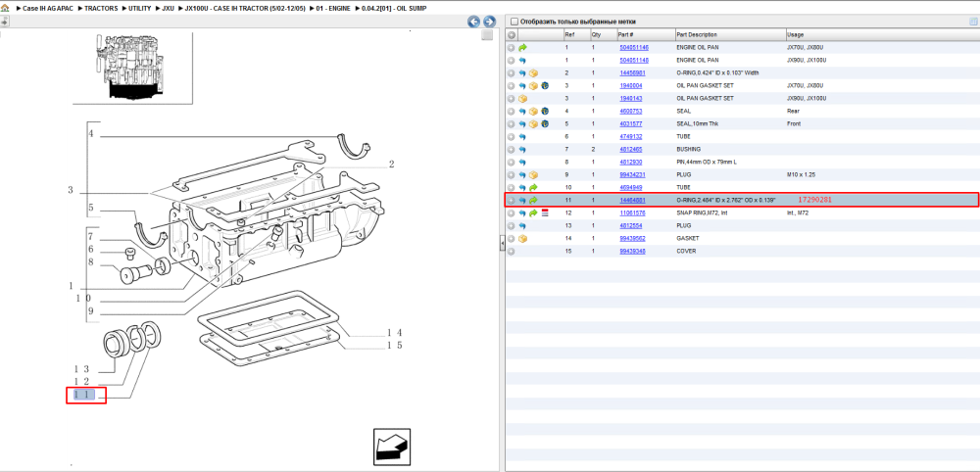Click the small icon right of the labels checkbox bar
This screenshot has height=472, width=980.
tap(972, 22)
